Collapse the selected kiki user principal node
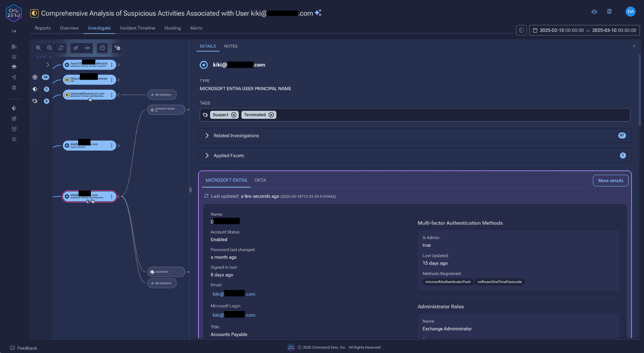Image resolution: width=644 pixels, height=353 pixels. (x=119, y=196)
